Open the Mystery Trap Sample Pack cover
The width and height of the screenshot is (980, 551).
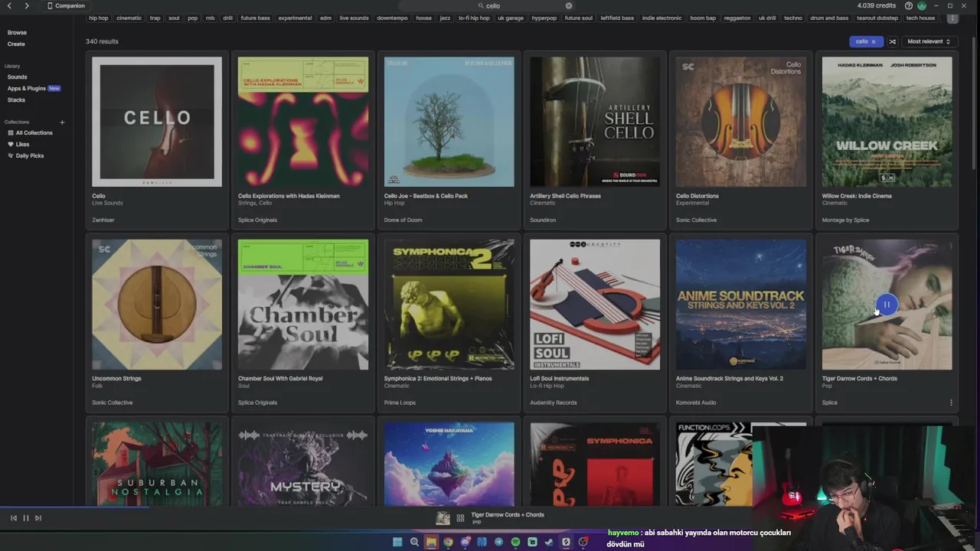pyautogui.click(x=303, y=464)
